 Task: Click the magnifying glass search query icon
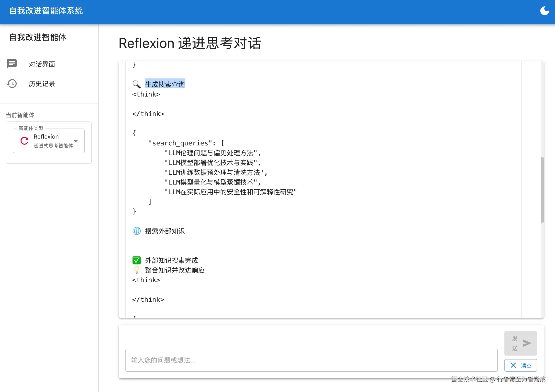pos(136,84)
